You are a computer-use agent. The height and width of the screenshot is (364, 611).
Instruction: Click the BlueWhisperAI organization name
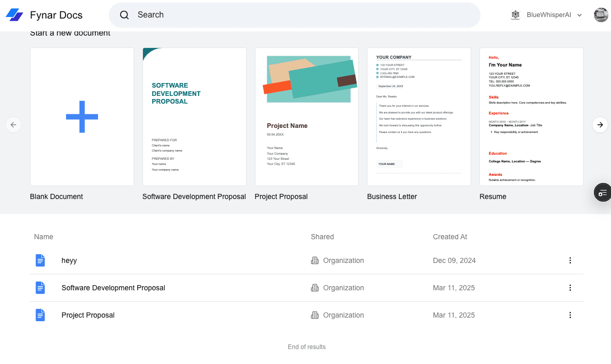[549, 15]
